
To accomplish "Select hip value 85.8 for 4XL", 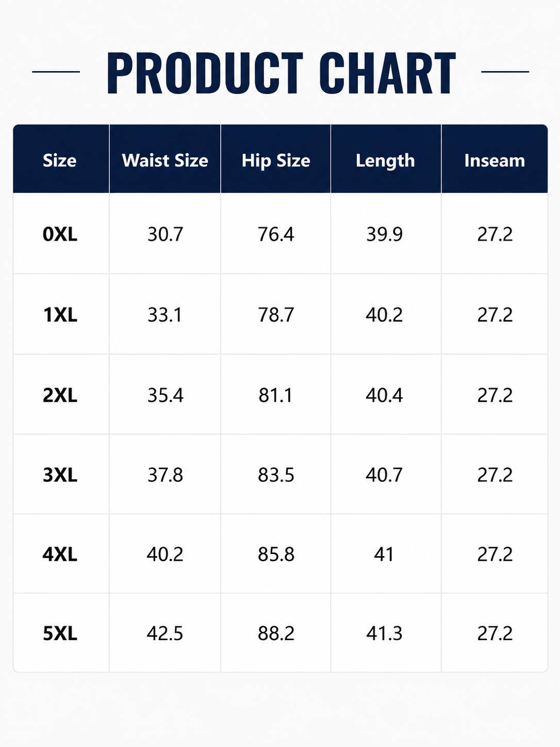I will 276,554.
